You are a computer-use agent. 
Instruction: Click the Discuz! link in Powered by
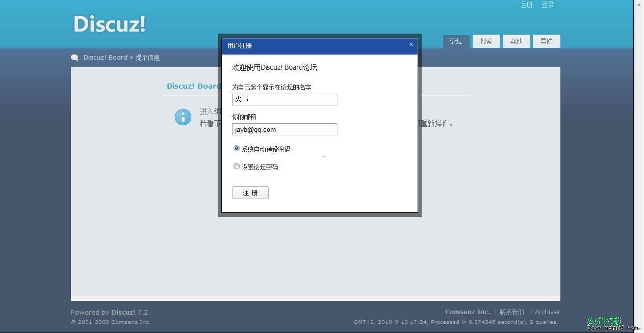[123, 312]
